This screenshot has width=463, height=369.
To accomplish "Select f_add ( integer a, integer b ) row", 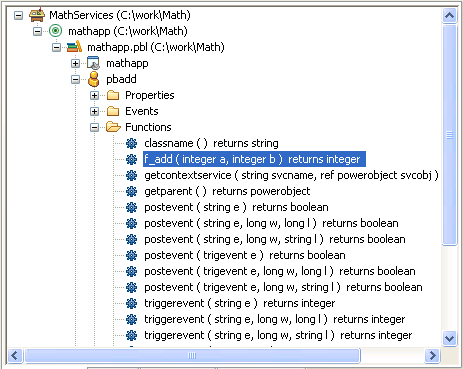I will pos(254,159).
